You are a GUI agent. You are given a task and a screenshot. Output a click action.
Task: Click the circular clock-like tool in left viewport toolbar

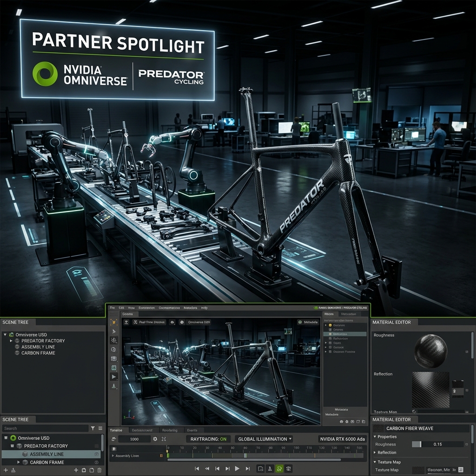(114, 350)
